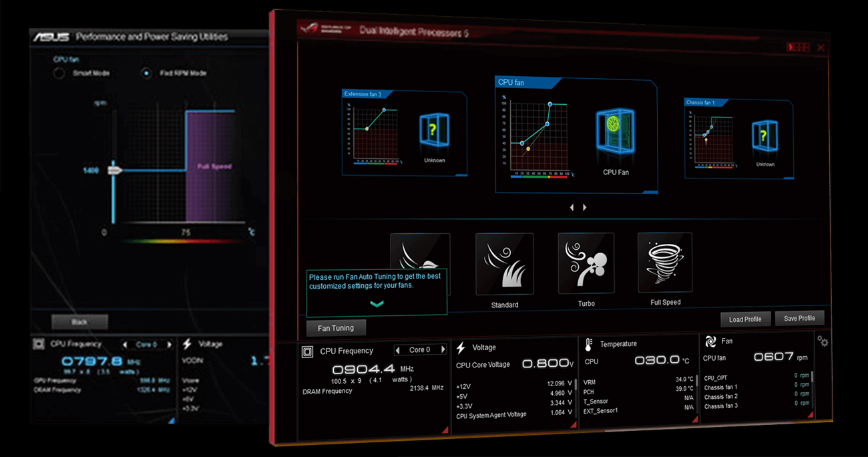This screenshot has height=457, width=868.
Task: Activate Turbo fan mode
Action: [x=586, y=262]
